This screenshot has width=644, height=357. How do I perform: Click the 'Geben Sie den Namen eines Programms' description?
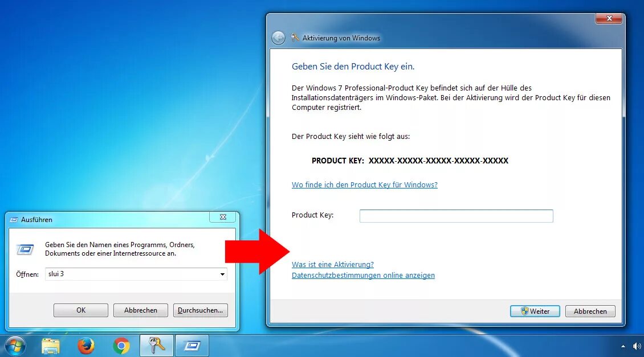(120, 249)
